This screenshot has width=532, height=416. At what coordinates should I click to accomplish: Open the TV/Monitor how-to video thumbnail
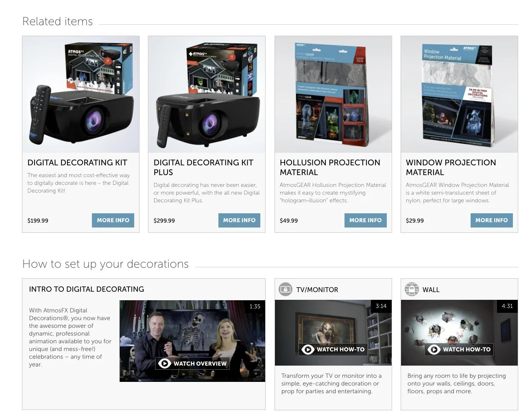pos(333,333)
